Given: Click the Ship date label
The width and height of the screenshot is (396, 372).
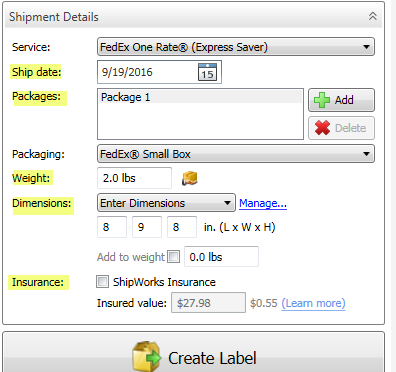Looking at the screenshot, I should point(37,72).
